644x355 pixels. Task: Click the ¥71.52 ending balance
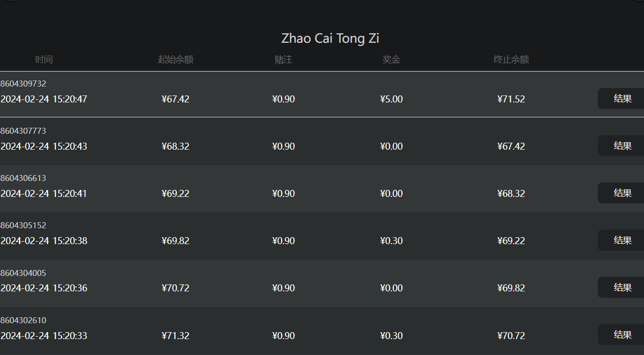coord(511,99)
